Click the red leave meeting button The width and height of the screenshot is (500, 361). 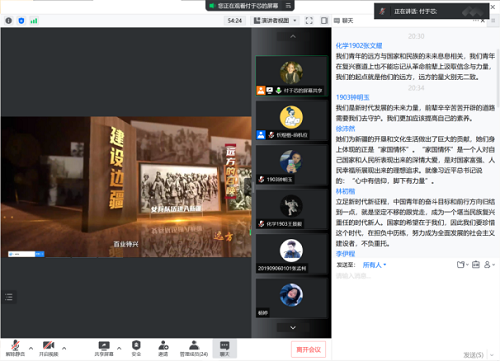[308, 349]
